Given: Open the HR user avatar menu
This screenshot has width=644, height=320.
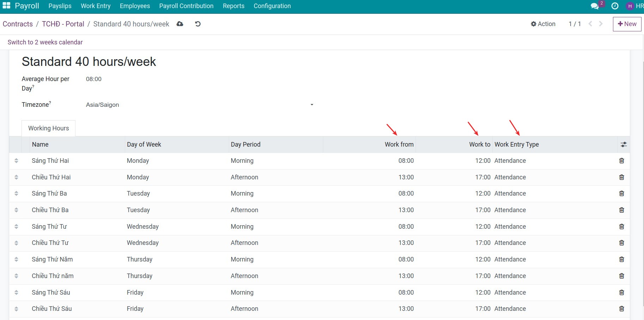Looking at the screenshot, I should (634, 6).
